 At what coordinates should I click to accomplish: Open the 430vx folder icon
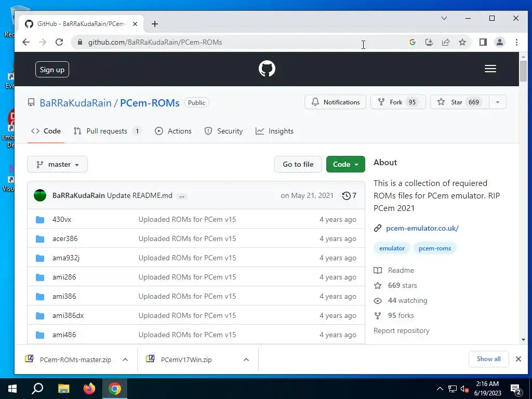point(40,220)
